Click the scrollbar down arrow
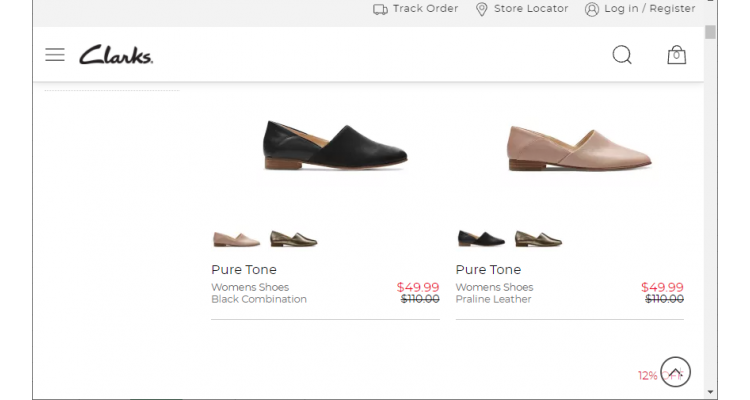 [710, 392]
